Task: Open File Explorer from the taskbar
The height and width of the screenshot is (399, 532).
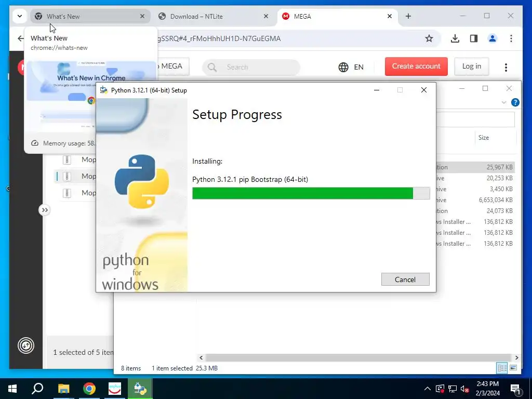Action: [x=63, y=389]
